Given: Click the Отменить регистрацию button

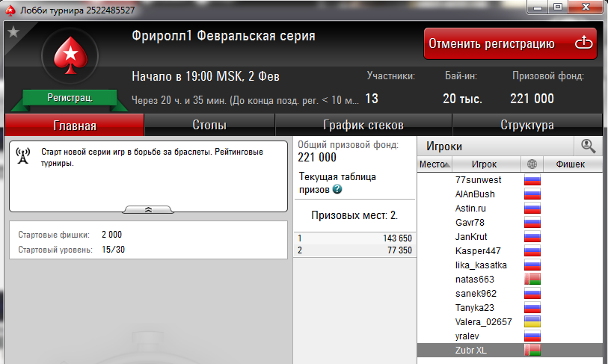Looking at the screenshot, I should click(x=510, y=43).
